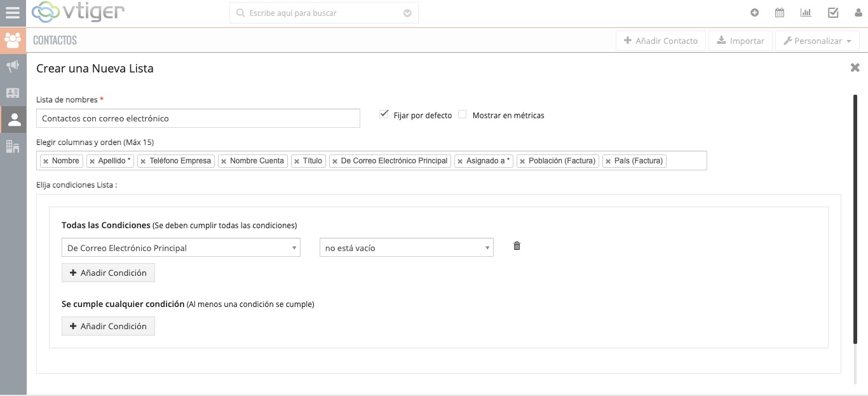Uncheck the Fijar por defecto checkbox

pyautogui.click(x=384, y=114)
